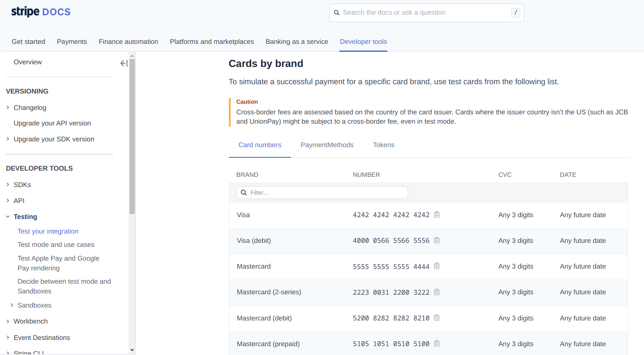Image resolution: width=644 pixels, height=355 pixels.
Task: Expand the SDKs section
Action: point(8,185)
